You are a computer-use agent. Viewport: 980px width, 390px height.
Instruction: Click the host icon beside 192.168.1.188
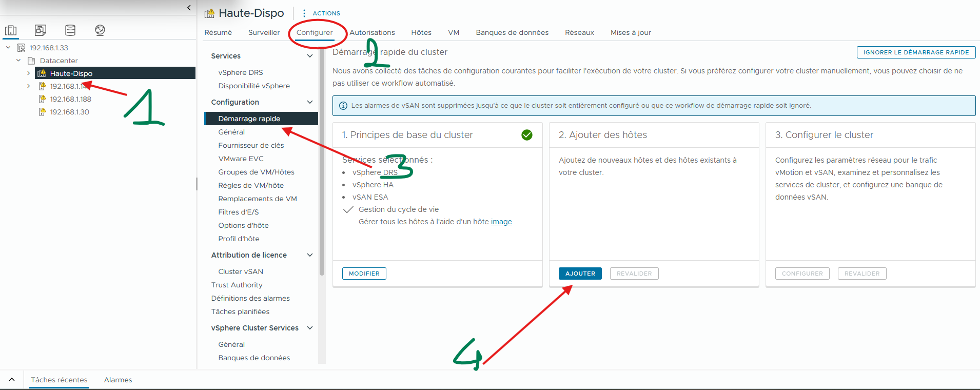(43, 99)
